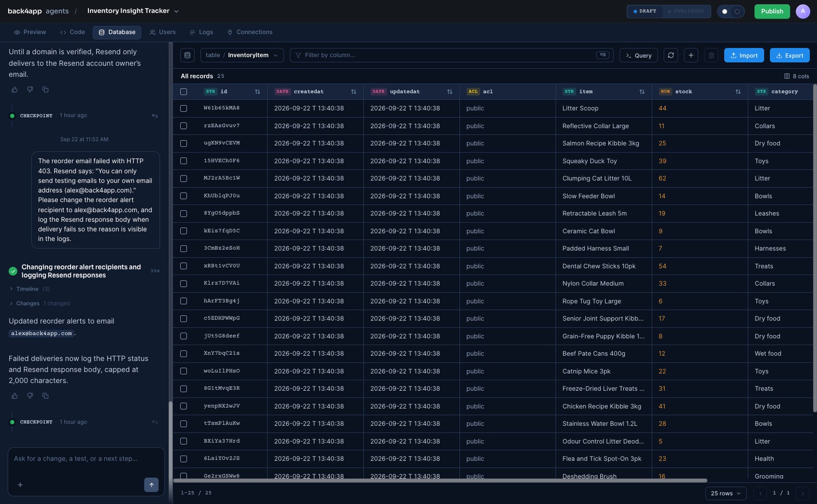Open the Inventory Insight Tracker project dropdown
This screenshot has height=504, width=817.
[x=133, y=11]
